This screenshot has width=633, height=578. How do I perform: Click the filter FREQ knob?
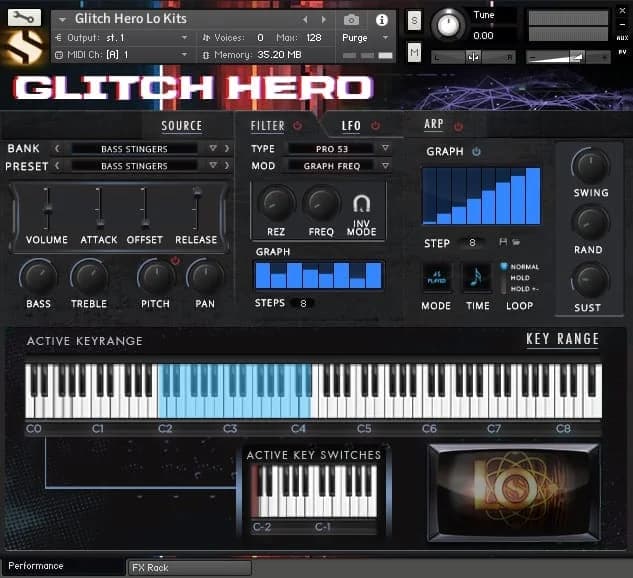(x=321, y=204)
